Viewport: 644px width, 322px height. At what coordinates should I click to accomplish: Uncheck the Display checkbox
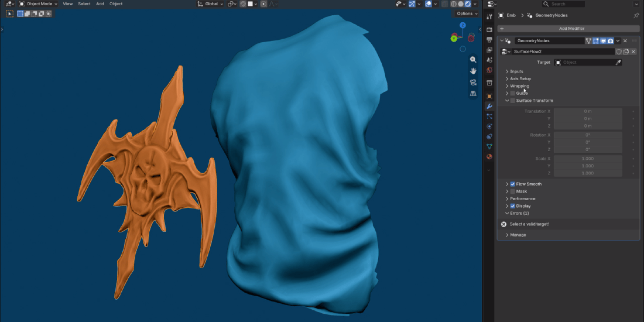513,206
